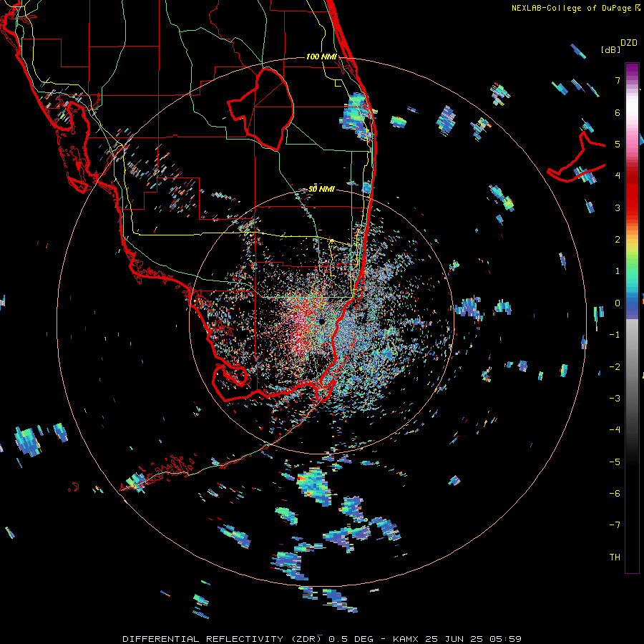Click the 4 value on color scale
This screenshot has width=644, height=644.
click(x=618, y=176)
